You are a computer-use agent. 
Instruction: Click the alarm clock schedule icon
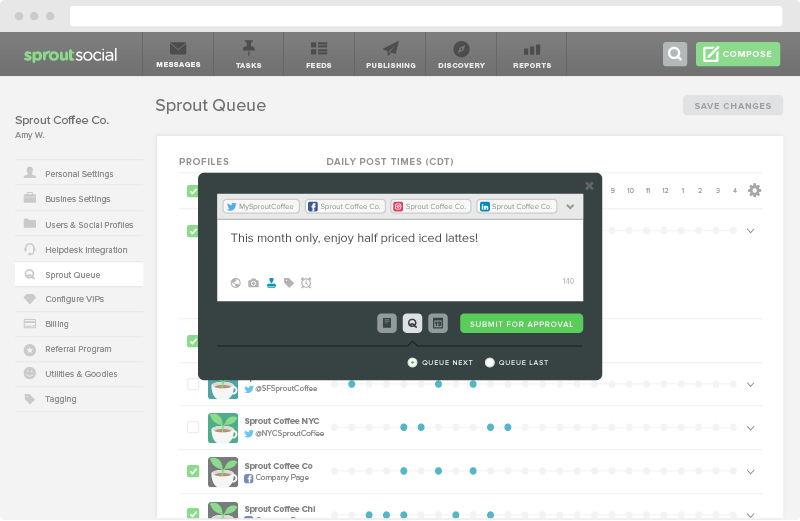tap(306, 283)
